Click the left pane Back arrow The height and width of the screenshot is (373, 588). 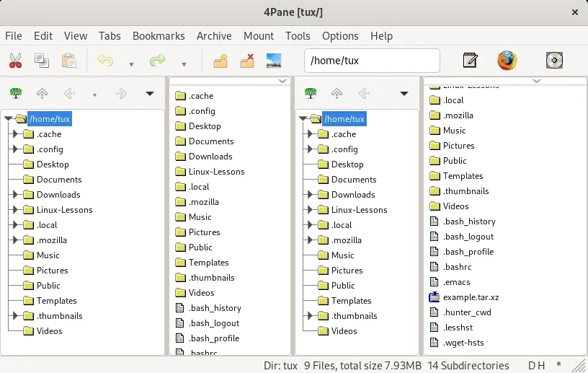pyautogui.click(x=69, y=93)
